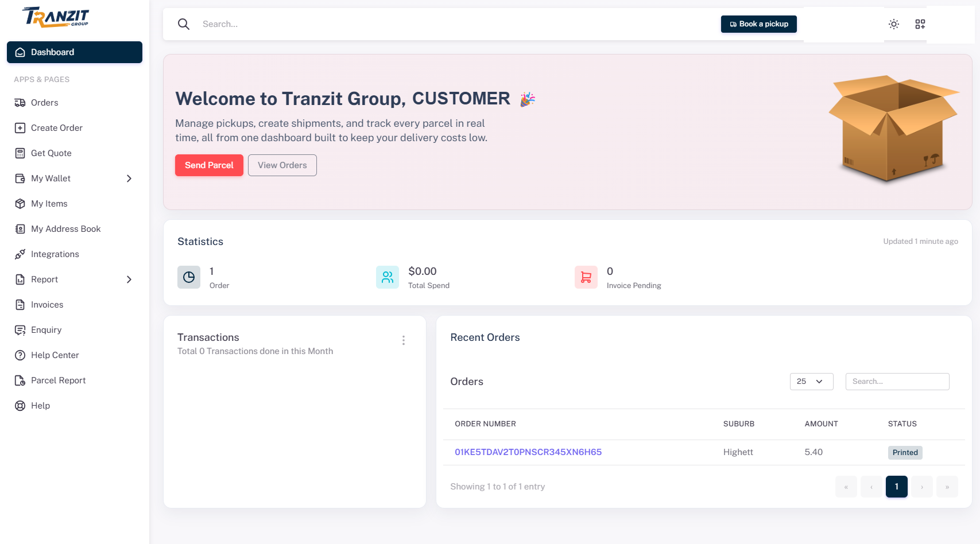The image size is (980, 544).
Task: Click the Integrations plug icon
Action: click(20, 254)
